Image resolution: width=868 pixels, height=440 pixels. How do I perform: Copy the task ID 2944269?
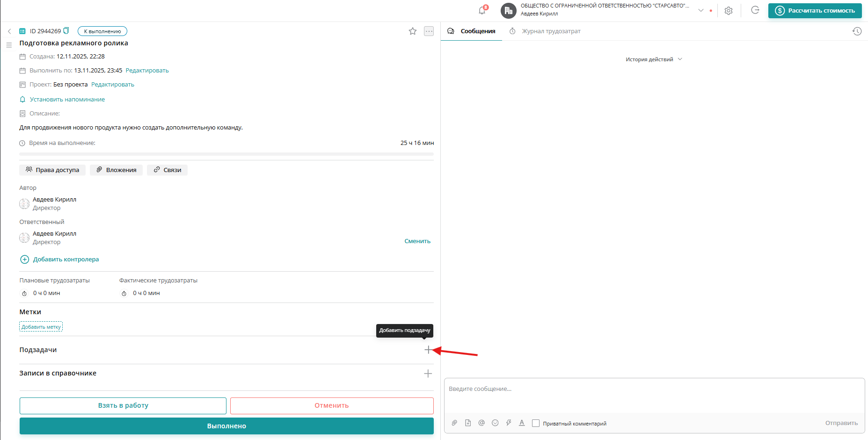[66, 31]
